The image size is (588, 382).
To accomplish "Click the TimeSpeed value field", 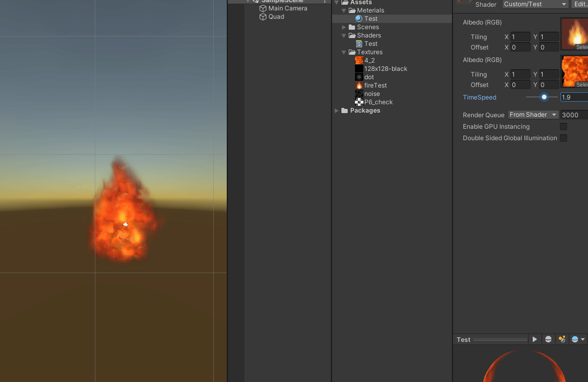I will [x=574, y=97].
